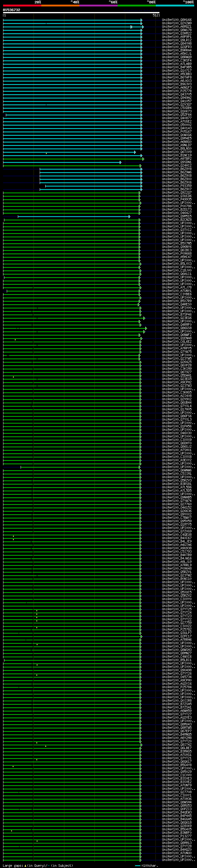Image resolution: width=197 pixels, height=868 pixels.
Task: Select the UniRef100_Q1ENA8 label
Action: [177, 338]
